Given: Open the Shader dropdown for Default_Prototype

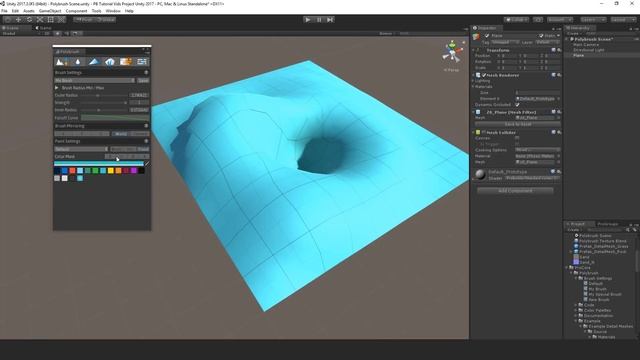Looking at the screenshot, I should click(x=532, y=178).
